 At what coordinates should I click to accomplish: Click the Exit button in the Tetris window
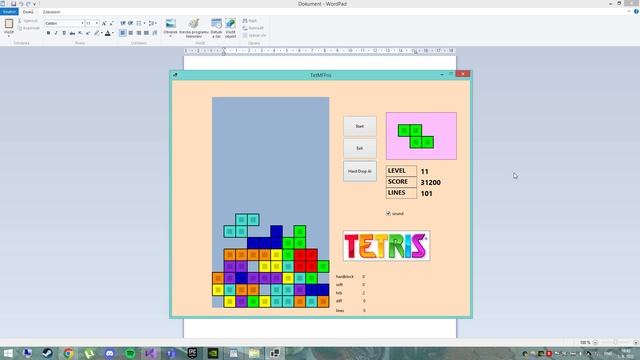[x=360, y=148]
